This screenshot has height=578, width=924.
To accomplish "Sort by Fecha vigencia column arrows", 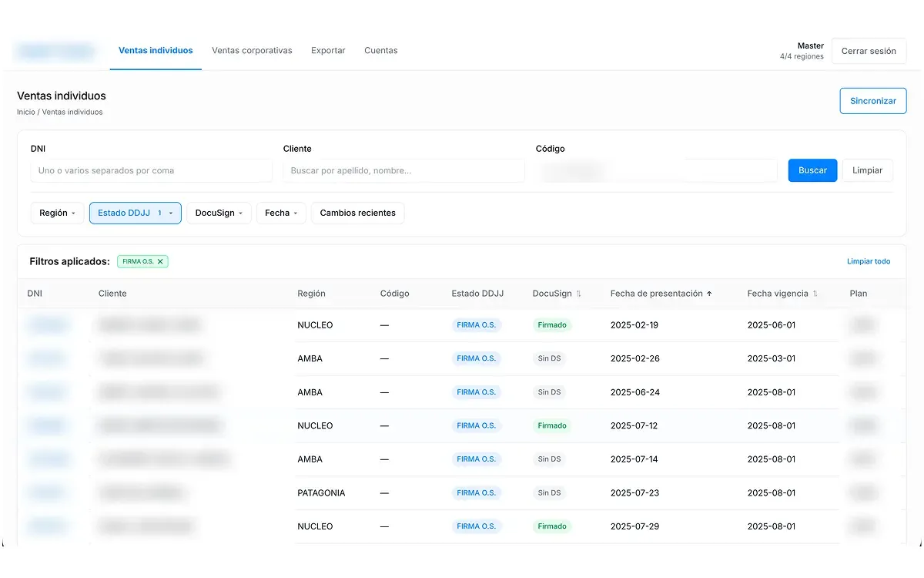I will pos(815,294).
